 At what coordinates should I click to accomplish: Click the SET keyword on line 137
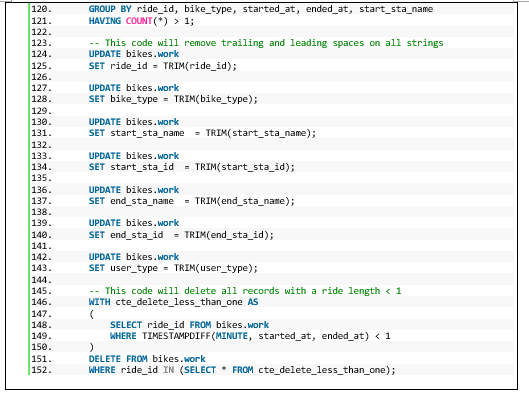96,201
